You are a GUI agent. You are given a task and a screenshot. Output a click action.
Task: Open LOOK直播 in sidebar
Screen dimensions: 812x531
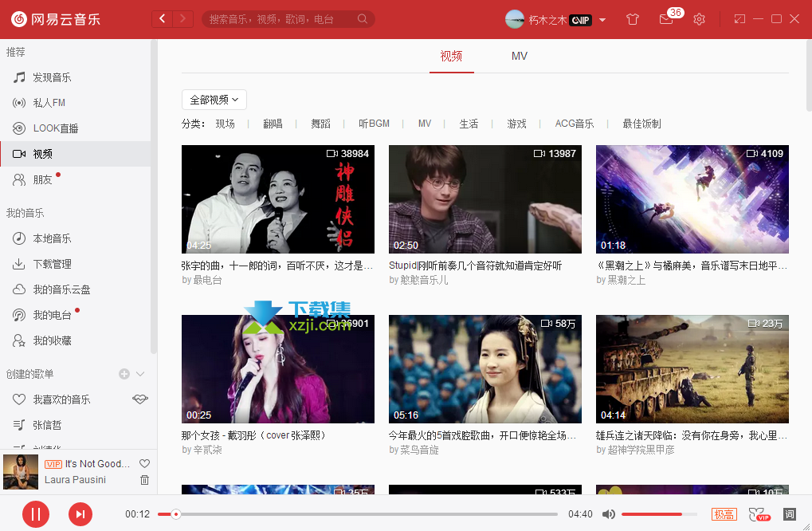tap(76, 128)
